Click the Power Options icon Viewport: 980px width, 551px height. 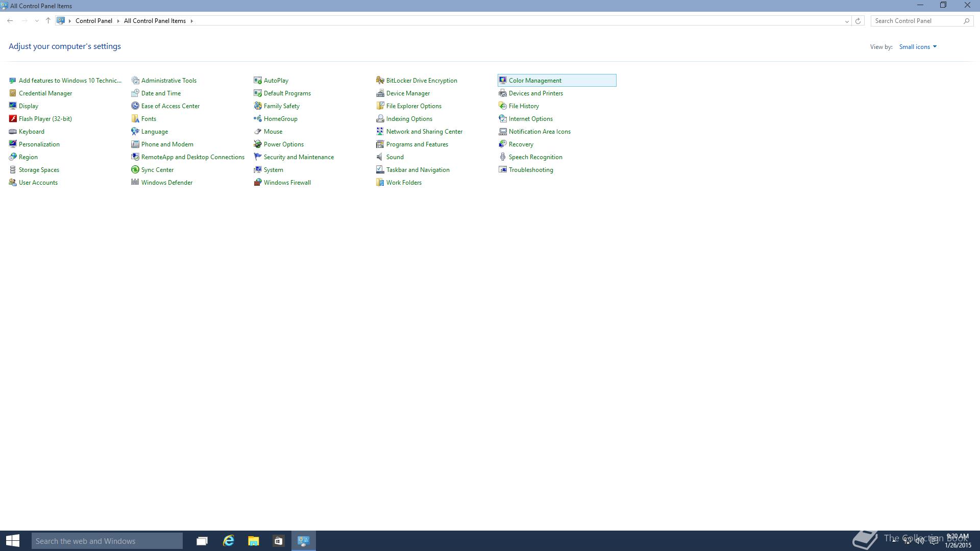(x=258, y=144)
